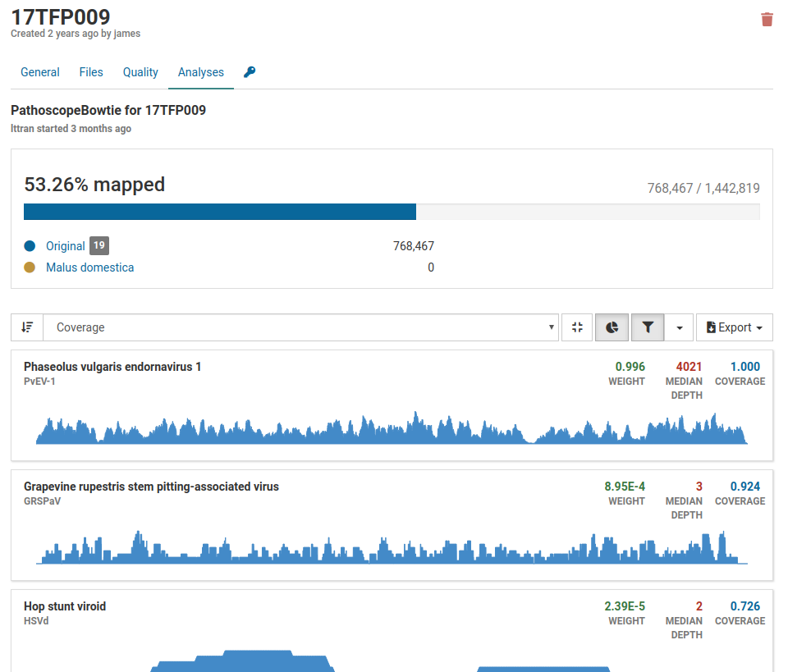The image size is (788, 672).
Task: Click the 19 badge beside Original
Action: tap(98, 245)
